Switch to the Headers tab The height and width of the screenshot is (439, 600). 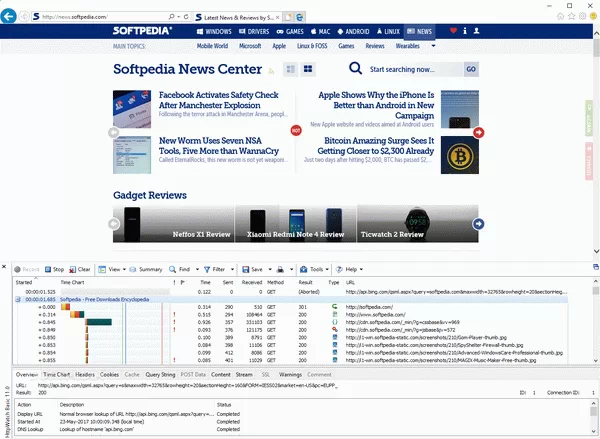(85, 373)
